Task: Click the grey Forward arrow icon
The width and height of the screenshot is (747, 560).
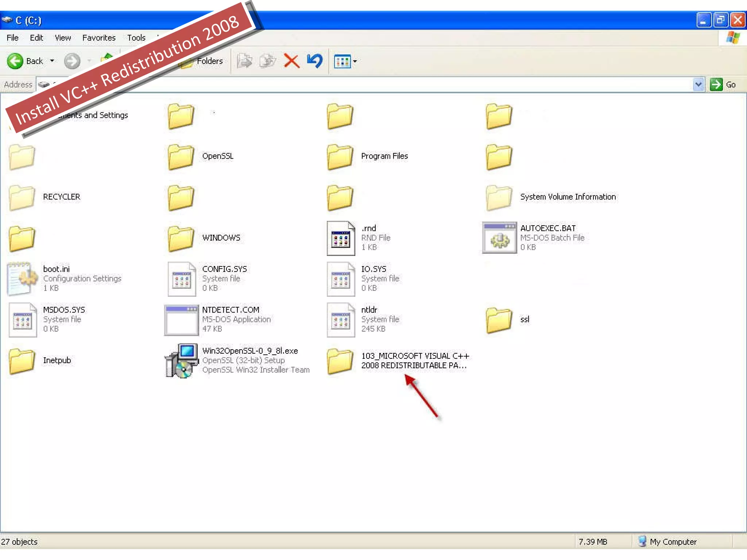Action: click(72, 61)
